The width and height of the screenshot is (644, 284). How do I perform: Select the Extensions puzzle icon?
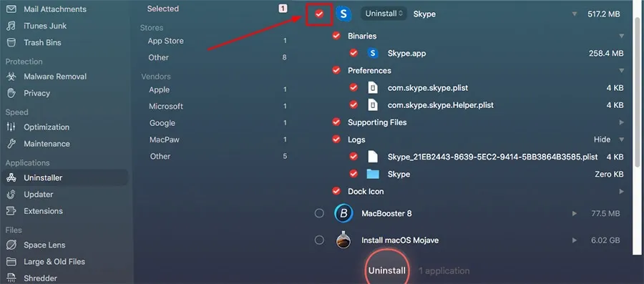pos(11,211)
